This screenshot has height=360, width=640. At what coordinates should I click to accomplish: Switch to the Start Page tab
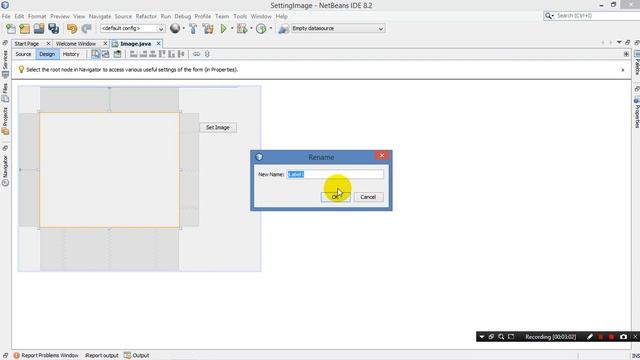(27, 44)
